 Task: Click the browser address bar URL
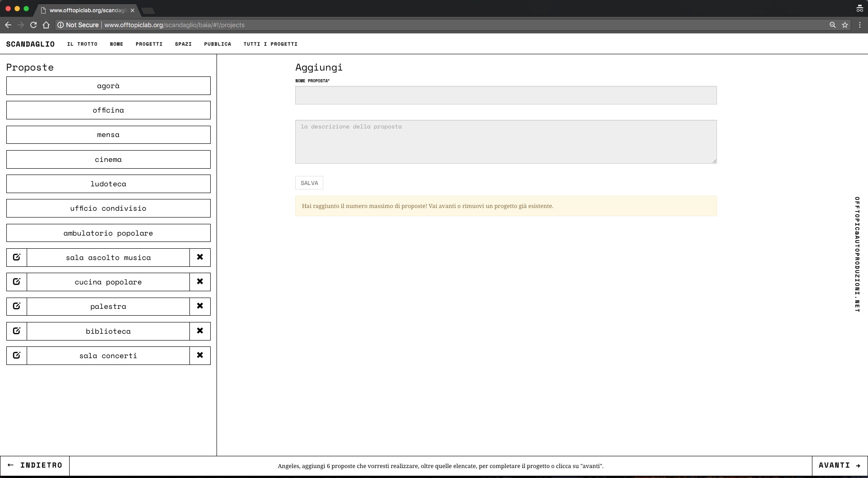pyautogui.click(x=175, y=25)
